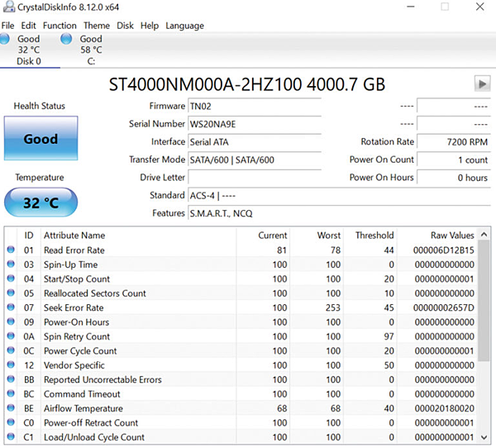Click the attribute list scrollbar thumb
The width and height of the screenshot is (496, 448).
pyautogui.click(x=484, y=301)
